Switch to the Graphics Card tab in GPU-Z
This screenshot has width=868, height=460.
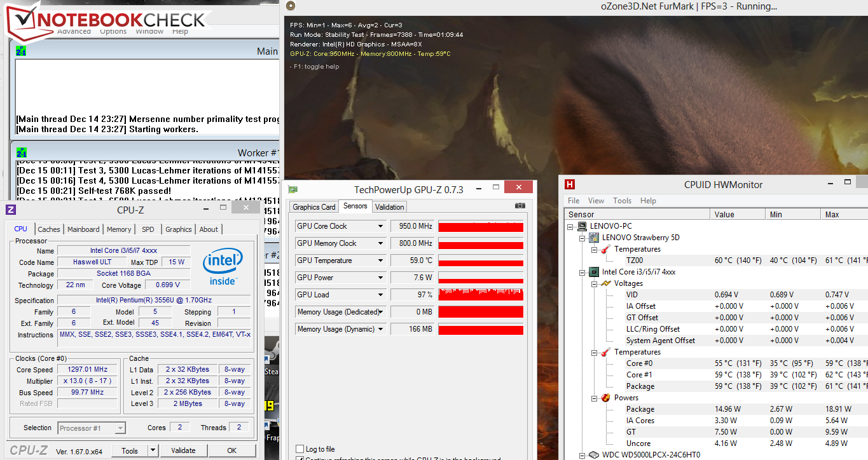(314, 207)
